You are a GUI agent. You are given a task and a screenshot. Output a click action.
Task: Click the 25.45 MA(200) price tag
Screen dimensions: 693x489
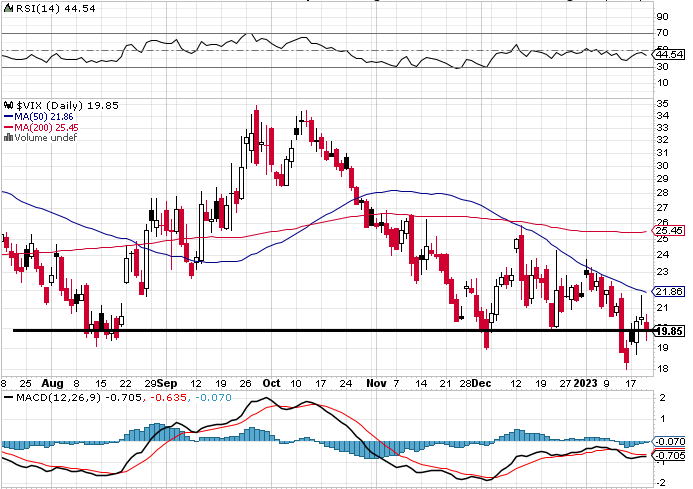(669, 230)
